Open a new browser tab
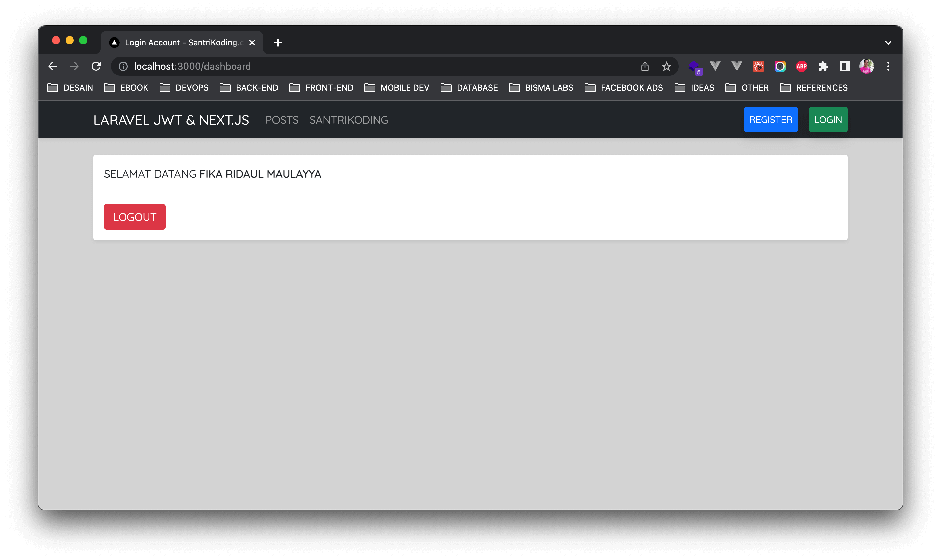Image resolution: width=941 pixels, height=560 pixels. point(278,43)
